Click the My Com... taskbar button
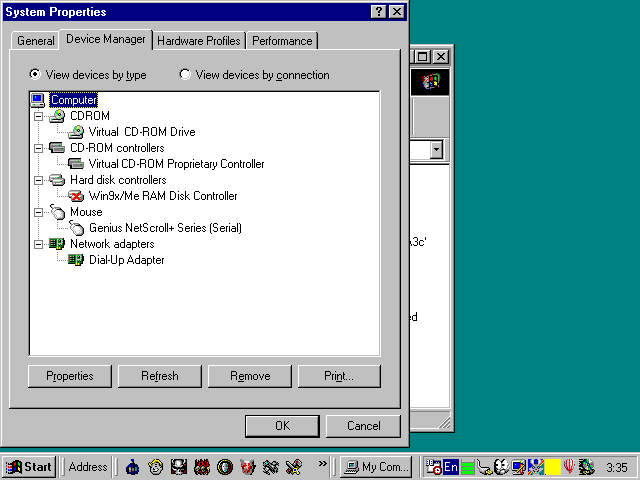Image resolution: width=640 pixels, height=480 pixels. click(376, 467)
